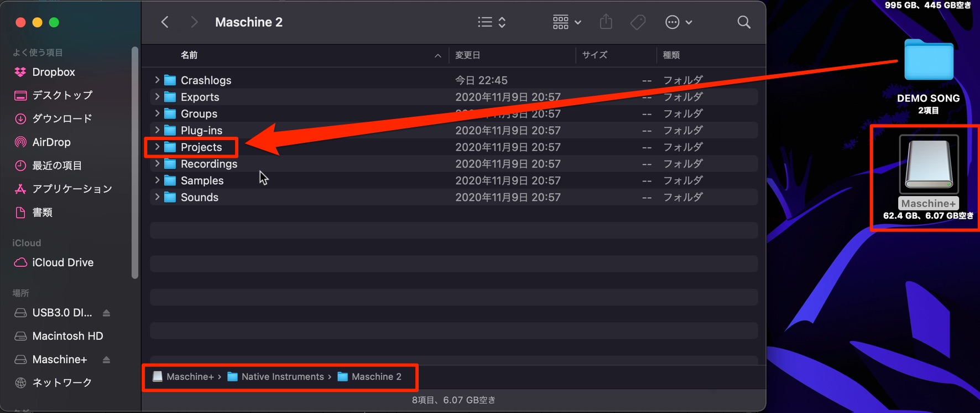Sort by the 変更日 column header
Viewport: 980px width, 413px height.
[468, 55]
